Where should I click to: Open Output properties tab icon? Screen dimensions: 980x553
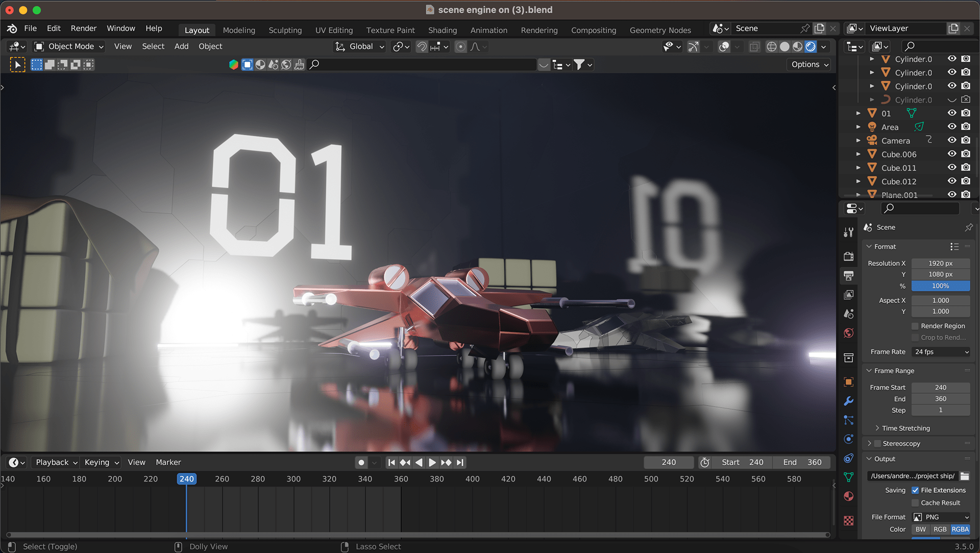[848, 276]
